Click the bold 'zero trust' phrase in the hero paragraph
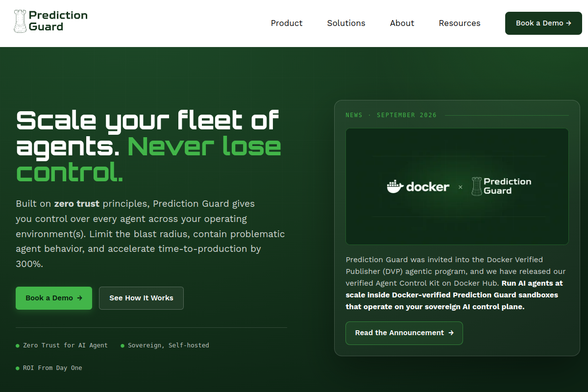This screenshot has height=392, width=588. 77,203
